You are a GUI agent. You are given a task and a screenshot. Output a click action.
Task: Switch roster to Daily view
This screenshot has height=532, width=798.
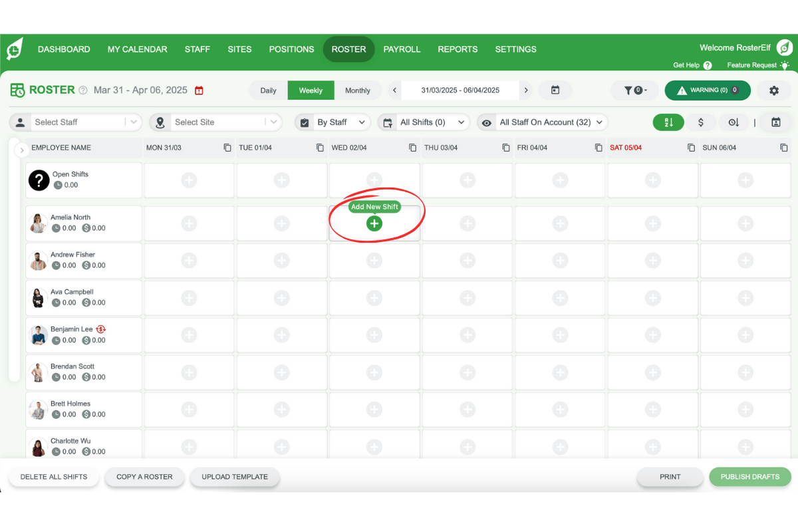pos(268,90)
